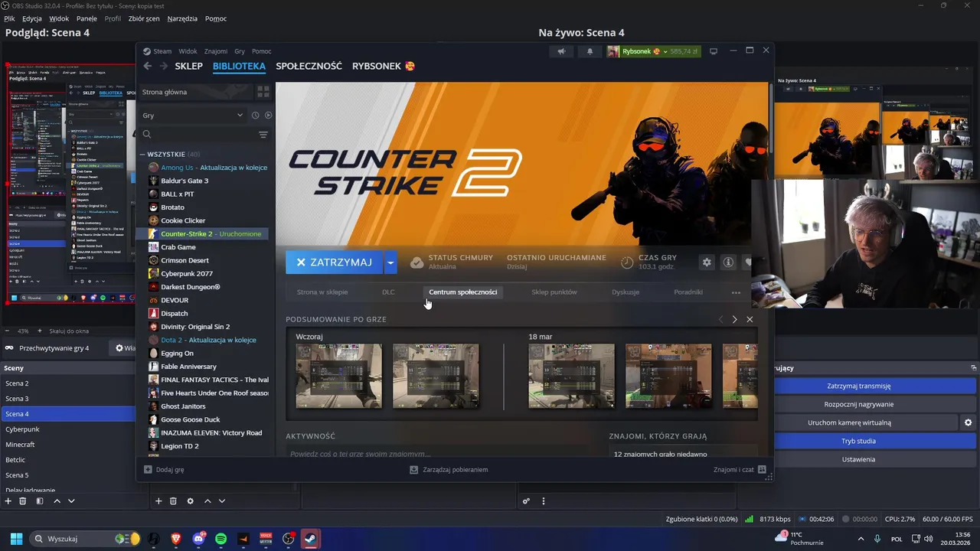Open SPOŁECZNOŚĆ section in Steam

point(309,67)
